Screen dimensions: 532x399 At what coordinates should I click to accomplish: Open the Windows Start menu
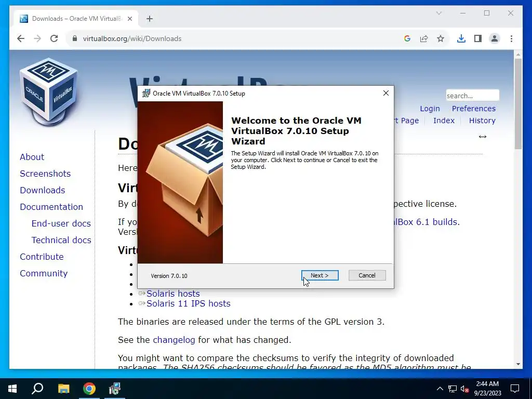point(12,389)
